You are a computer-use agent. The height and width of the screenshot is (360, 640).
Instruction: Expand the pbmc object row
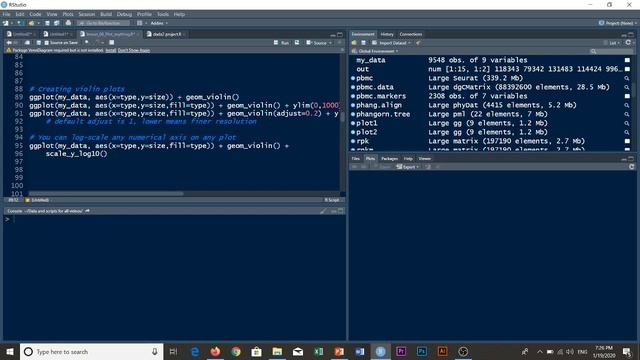[353, 78]
